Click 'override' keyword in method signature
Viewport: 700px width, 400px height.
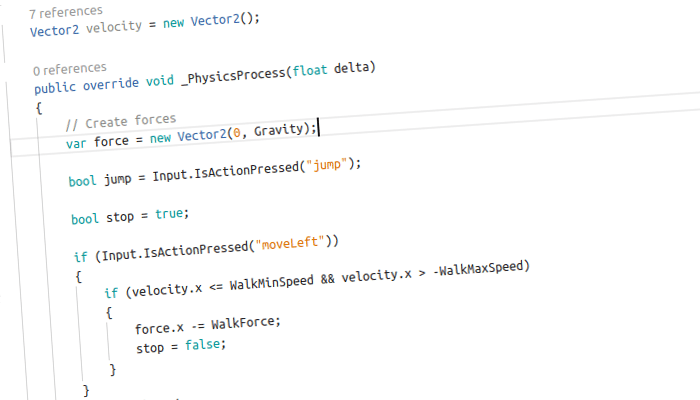tap(111, 84)
